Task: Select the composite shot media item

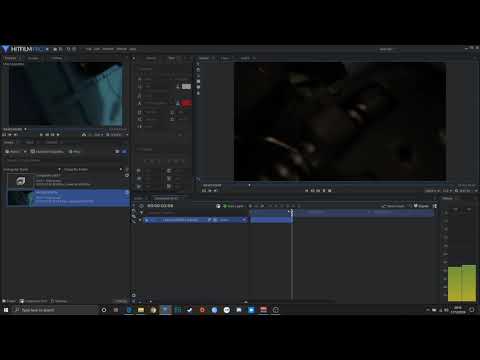Action: [68, 181]
